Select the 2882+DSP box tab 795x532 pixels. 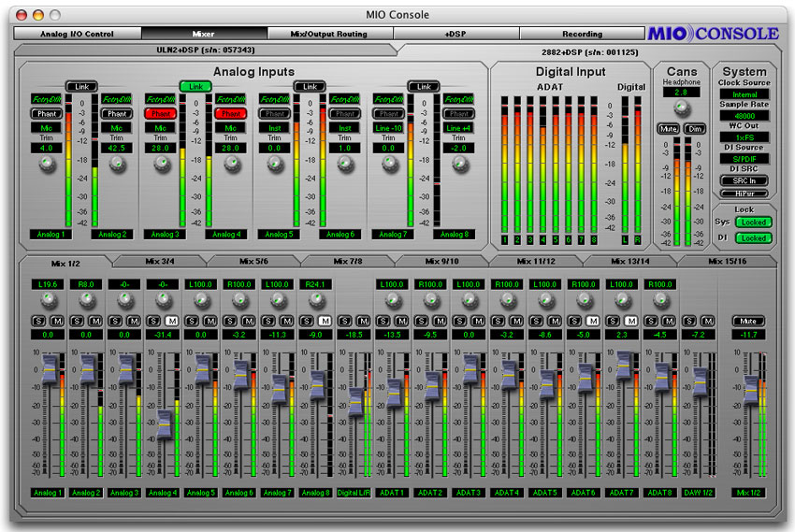589,52
